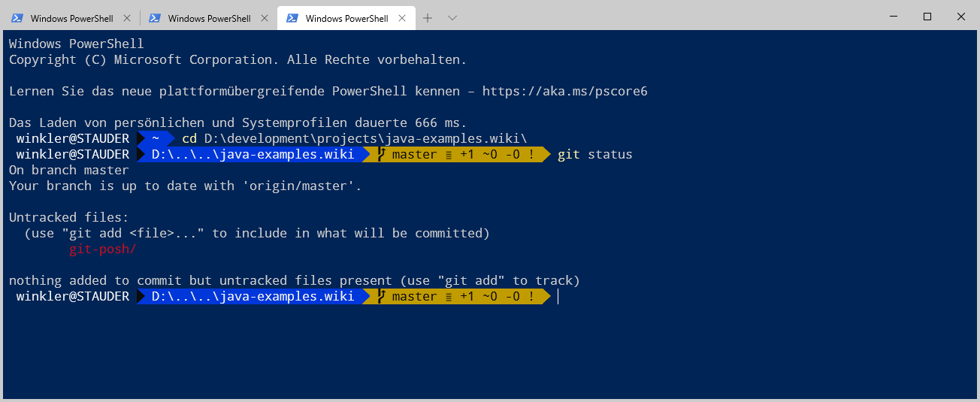Open a new tab with the plus button
This screenshot has height=402, width=980.
tap(428, 18)
